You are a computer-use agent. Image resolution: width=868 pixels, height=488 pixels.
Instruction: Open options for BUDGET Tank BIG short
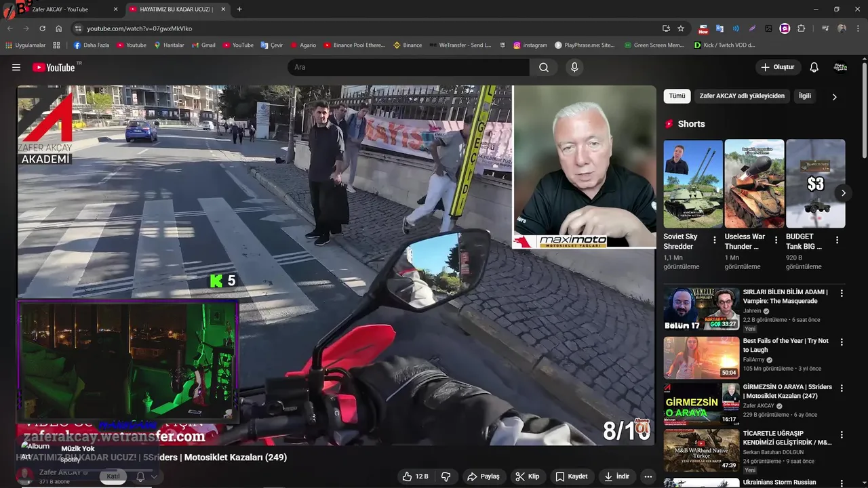point(837,240)
